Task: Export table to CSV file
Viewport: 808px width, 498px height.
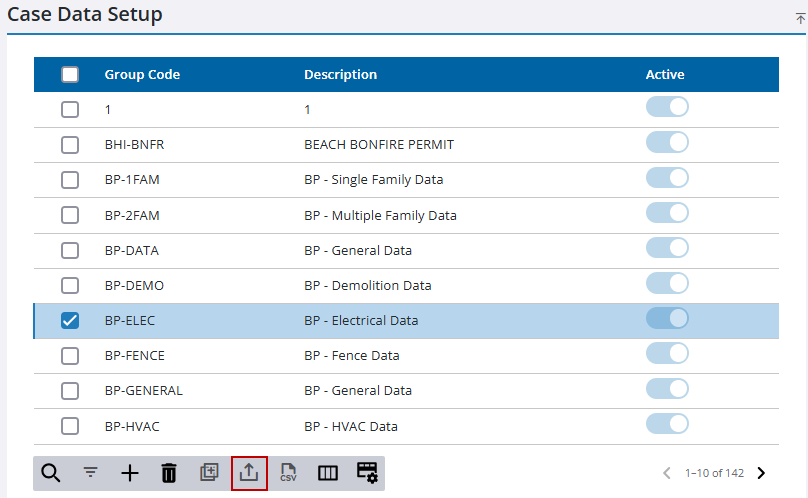Action: 289,473
